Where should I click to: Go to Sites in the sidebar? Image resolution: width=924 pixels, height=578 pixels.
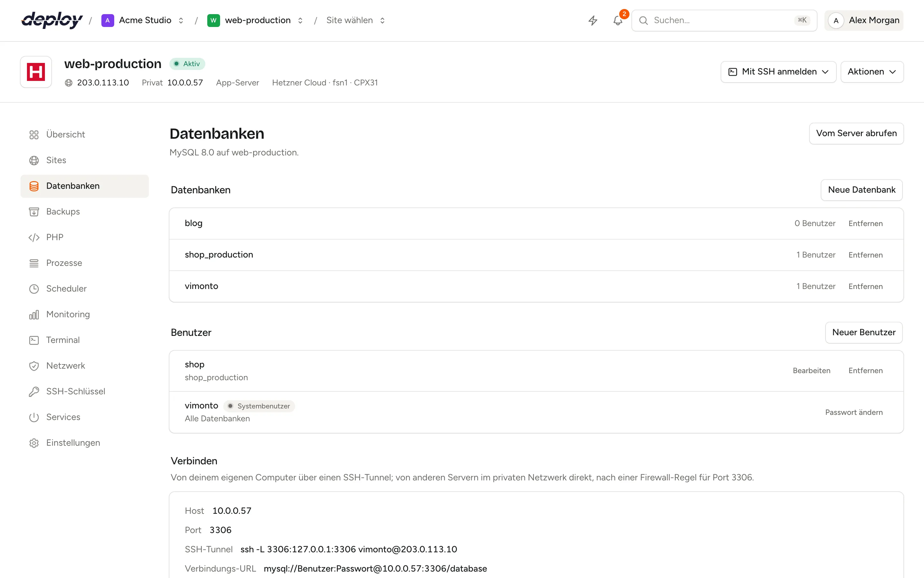(x=84, y=160)
